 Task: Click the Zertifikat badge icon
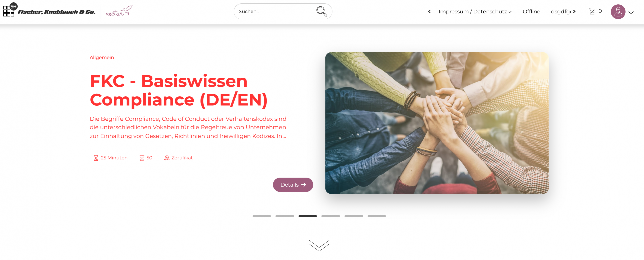click(167, 158)
